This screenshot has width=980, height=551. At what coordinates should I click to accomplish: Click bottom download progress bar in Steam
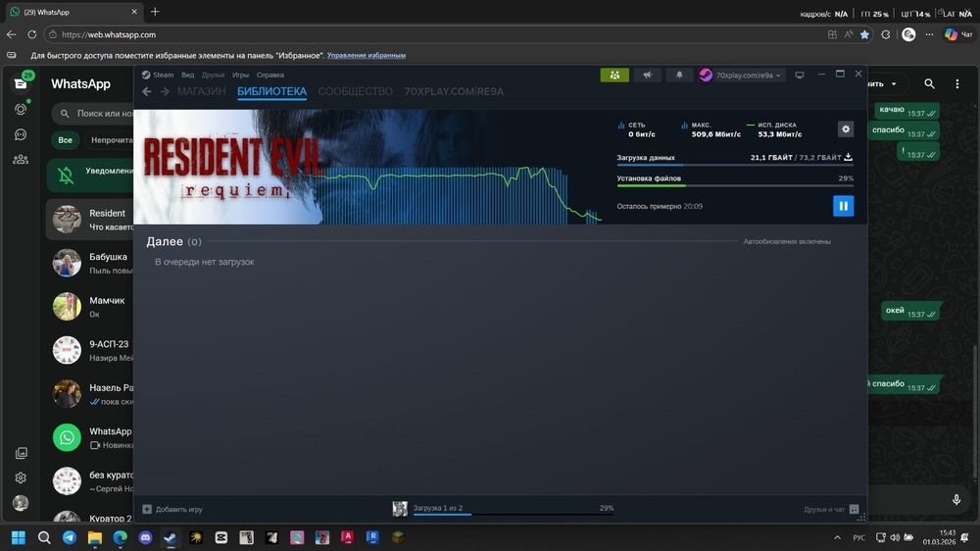point(513,514)
